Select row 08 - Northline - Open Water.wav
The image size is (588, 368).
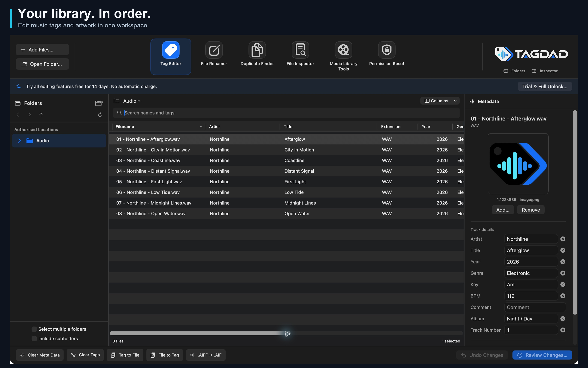pos(286,213)
